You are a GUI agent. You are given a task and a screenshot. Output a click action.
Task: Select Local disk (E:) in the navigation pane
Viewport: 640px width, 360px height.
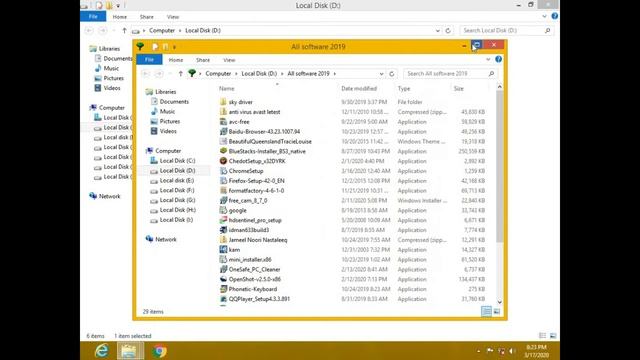176,180
